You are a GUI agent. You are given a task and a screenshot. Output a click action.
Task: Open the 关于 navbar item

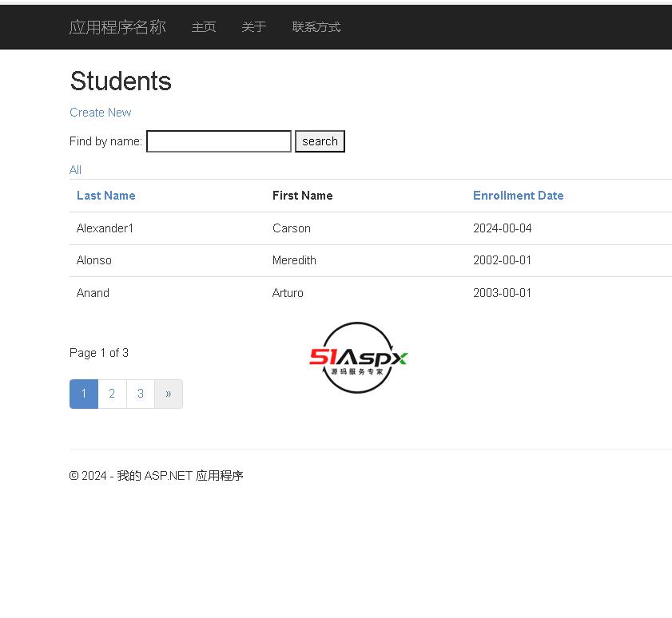tap(253, 27)
